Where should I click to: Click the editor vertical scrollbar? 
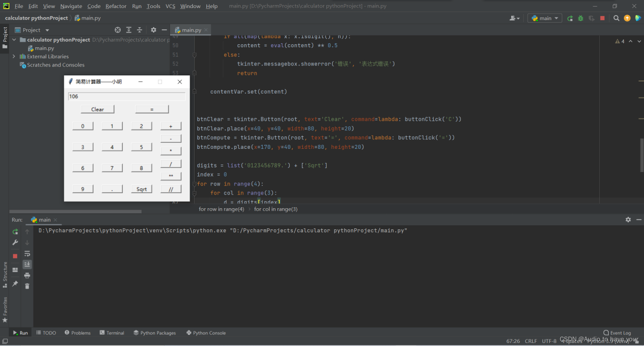click(641, 155)
